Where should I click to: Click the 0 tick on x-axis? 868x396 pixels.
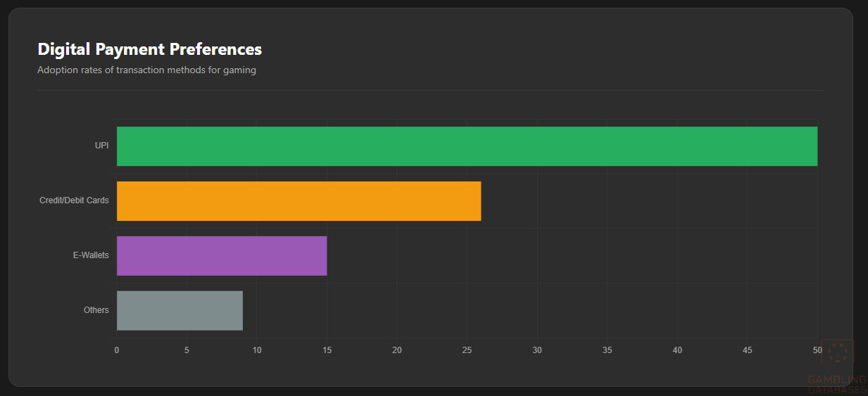pos(117,350)
